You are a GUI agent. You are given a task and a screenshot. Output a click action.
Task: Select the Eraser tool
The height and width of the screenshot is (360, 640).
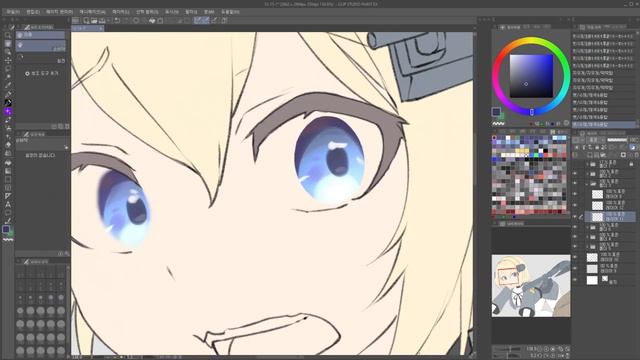pyautogui.click(x=8, y=145)
